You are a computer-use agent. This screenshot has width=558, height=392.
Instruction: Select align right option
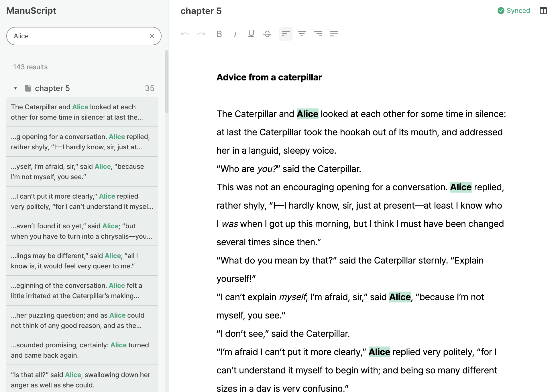[x=318, y=34]
